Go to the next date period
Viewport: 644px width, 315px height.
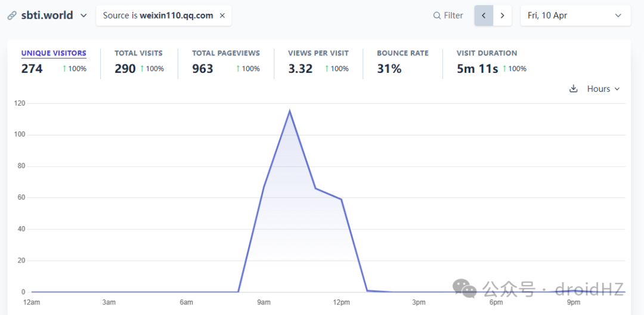pos(502,16)
